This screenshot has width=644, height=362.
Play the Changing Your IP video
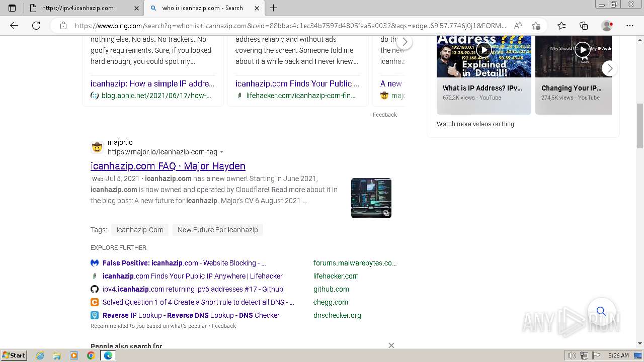(582, 49)
